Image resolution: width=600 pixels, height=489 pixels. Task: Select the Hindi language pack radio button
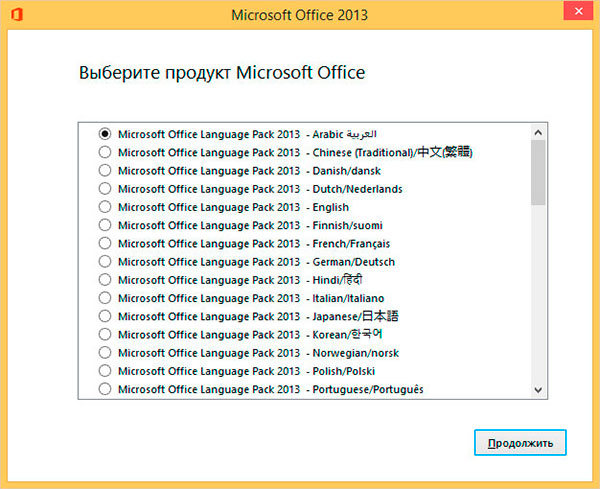click(x=105, y=280)
